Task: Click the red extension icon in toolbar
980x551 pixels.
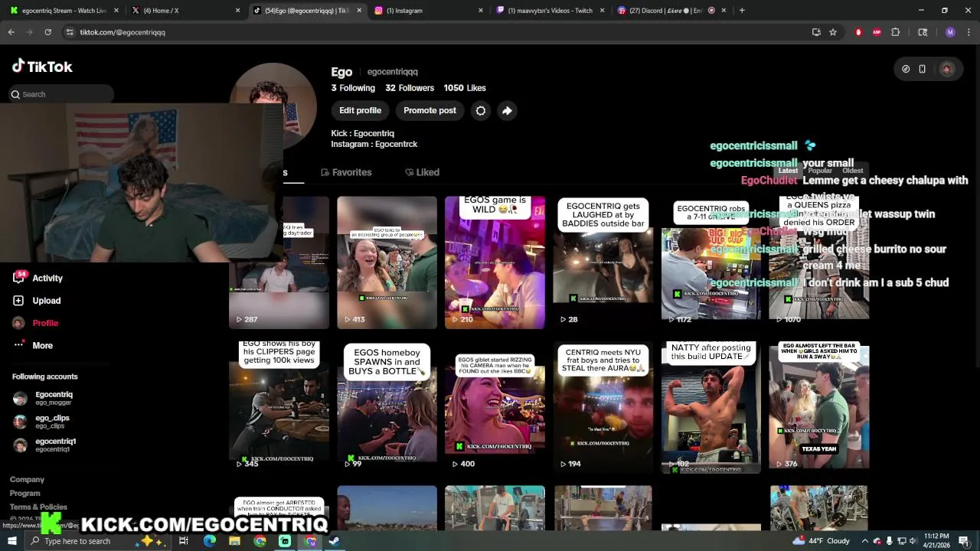Action: [x=858, y=32]
